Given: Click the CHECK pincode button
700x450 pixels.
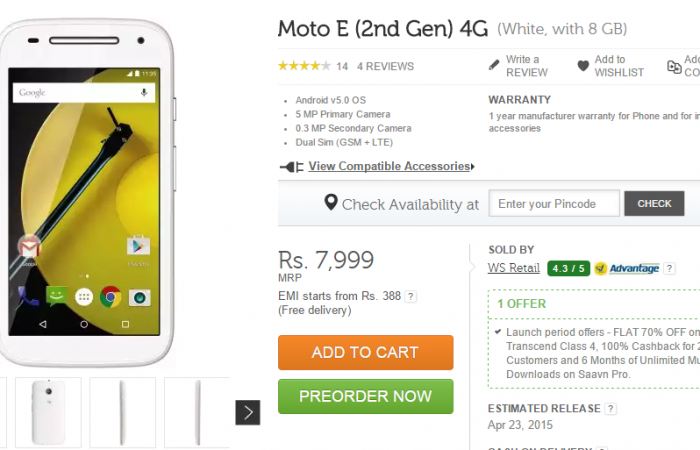Looking at the screenshot, I should (654, 204).
